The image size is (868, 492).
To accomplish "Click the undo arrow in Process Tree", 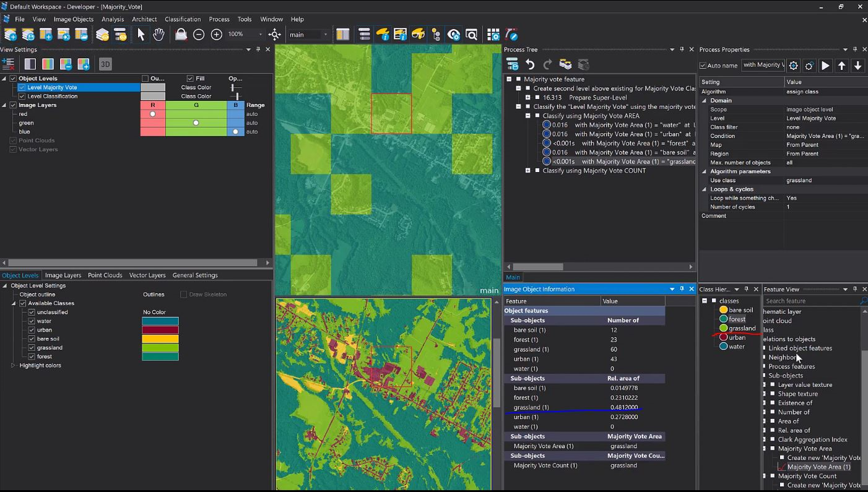I will (x=530, y=64).
